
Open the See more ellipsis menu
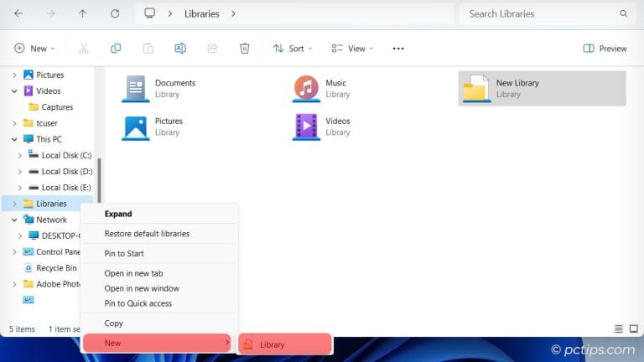(398, 49)
